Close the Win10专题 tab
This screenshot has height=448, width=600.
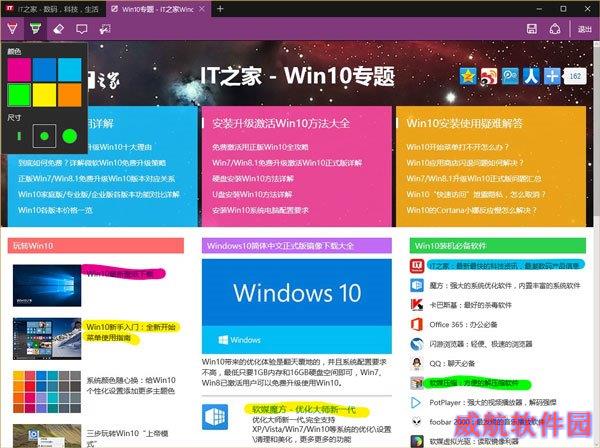(202, 9)
